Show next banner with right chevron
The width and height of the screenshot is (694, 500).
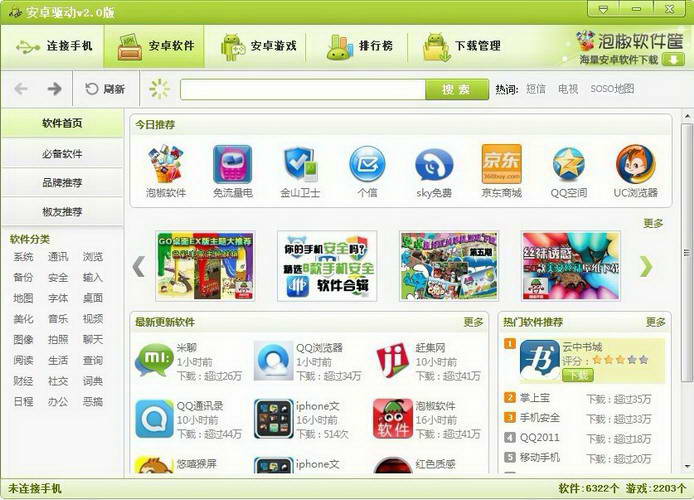(x=646, y=266)
